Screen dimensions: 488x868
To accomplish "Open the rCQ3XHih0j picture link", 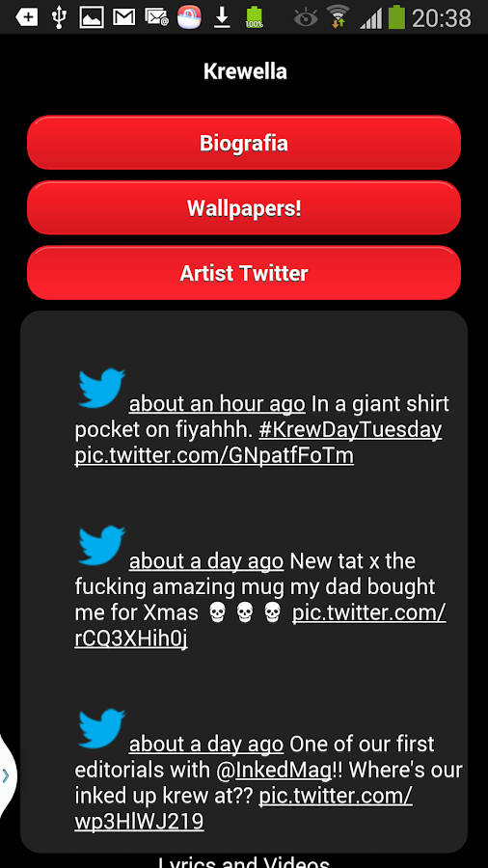I will (x=131, y=638).
